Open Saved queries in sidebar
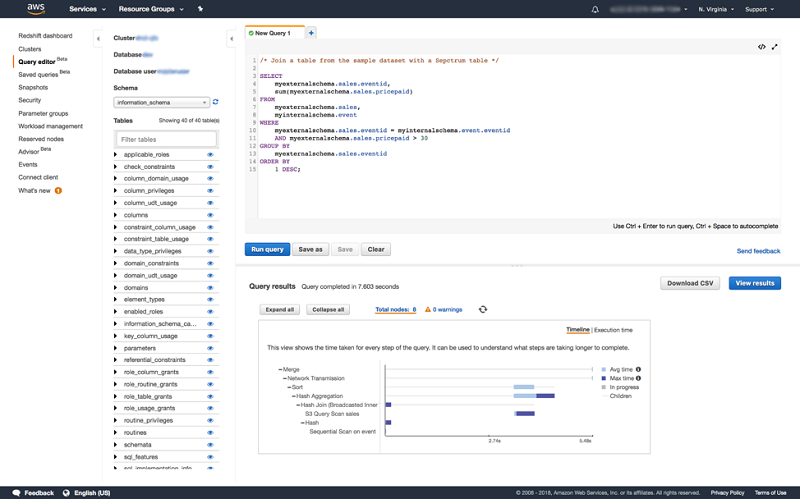 [38, 74]
